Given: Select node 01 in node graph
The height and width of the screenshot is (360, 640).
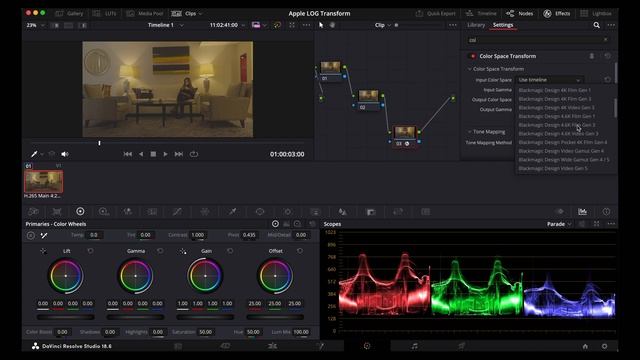Looking at the screenshot, I should (331, 71).
